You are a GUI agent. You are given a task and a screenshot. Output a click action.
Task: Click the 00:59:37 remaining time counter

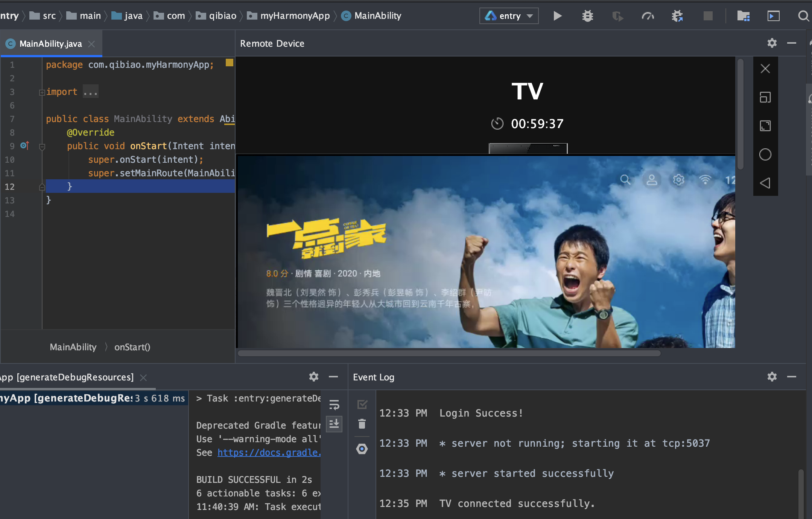pyautogui.click(x=537, y=124)
